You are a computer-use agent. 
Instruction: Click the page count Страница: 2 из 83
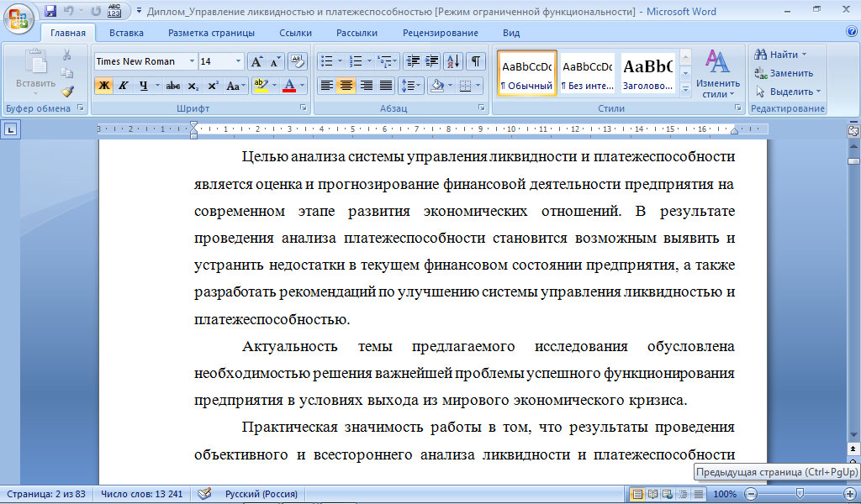point(46,494)
